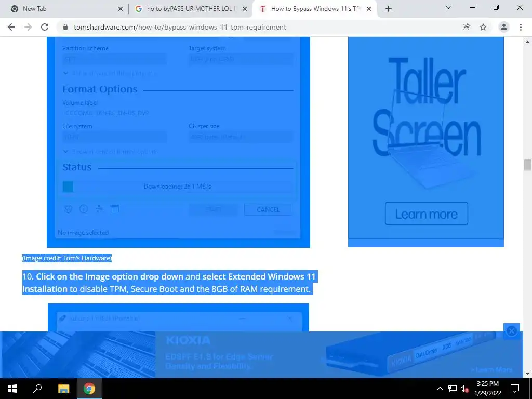The width and height of the screenshot is (532, 399).
Task: Reload the Tom's Hardware page
Action: point(45,27)
